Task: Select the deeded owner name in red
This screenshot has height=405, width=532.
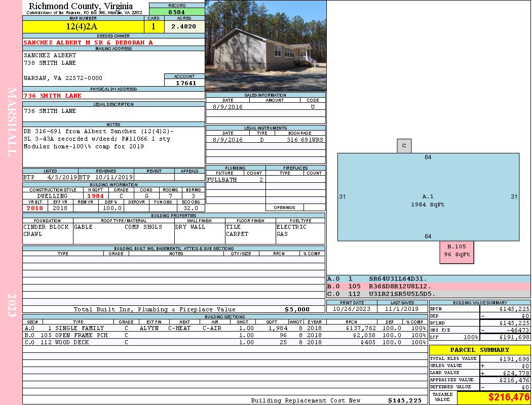Action: tap(88, 43)
